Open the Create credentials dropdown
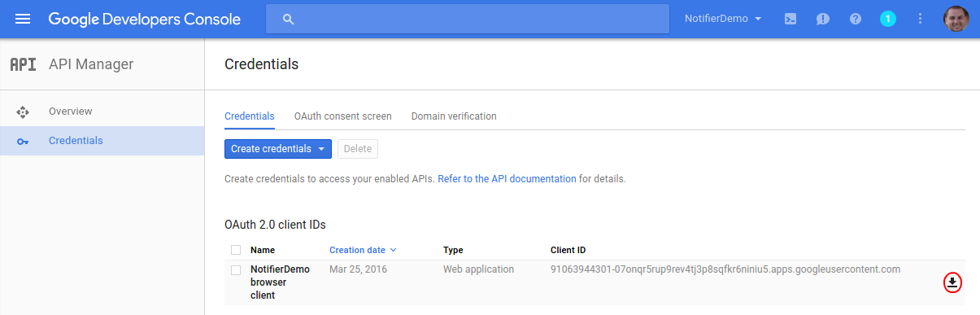Viewport: 980px width, 315px height. (x=278, y=149)
